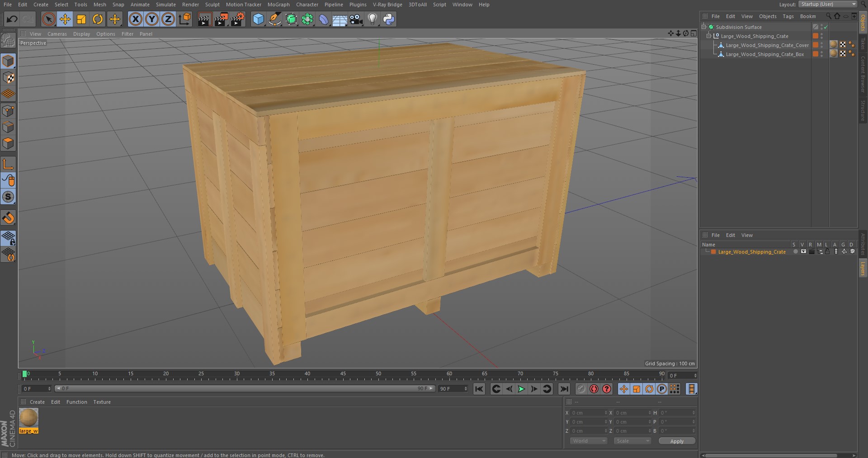Add a Floor environment object
868x458 pixels.
(340, 19)
